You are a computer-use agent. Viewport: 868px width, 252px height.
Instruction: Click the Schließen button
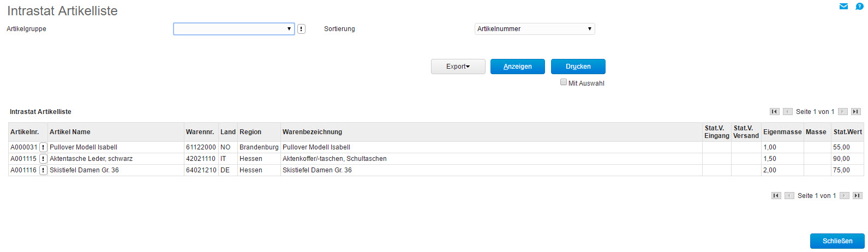(837, 241)
